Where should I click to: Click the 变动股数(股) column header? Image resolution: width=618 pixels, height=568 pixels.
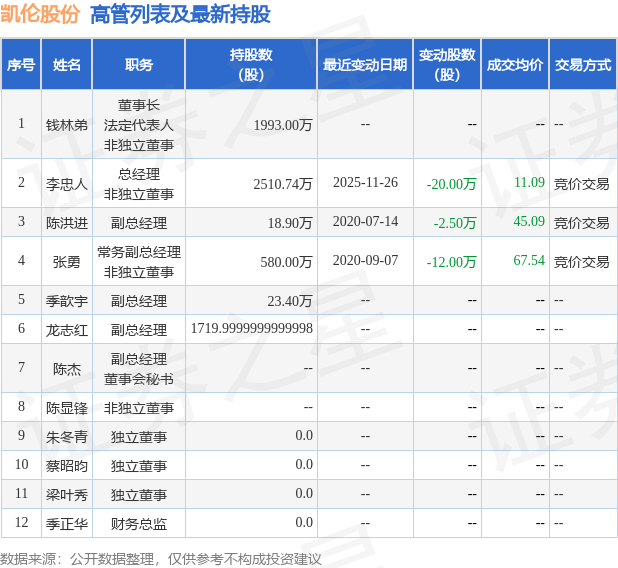pos(447,64)
